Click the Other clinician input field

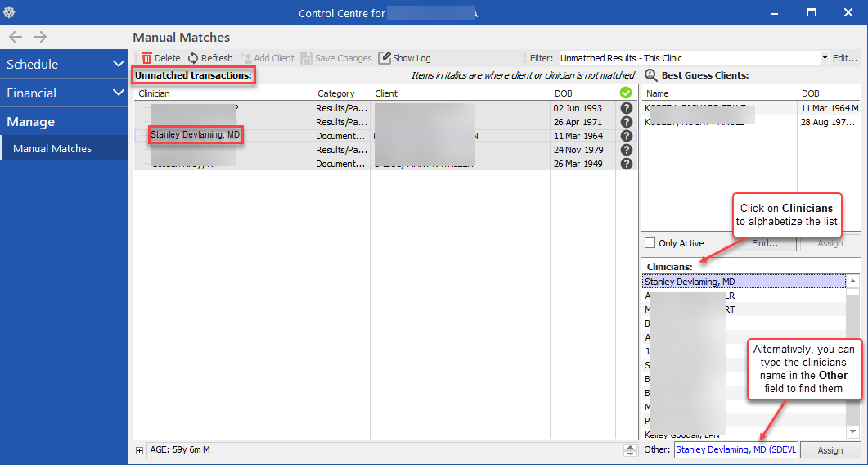(735, 450)
